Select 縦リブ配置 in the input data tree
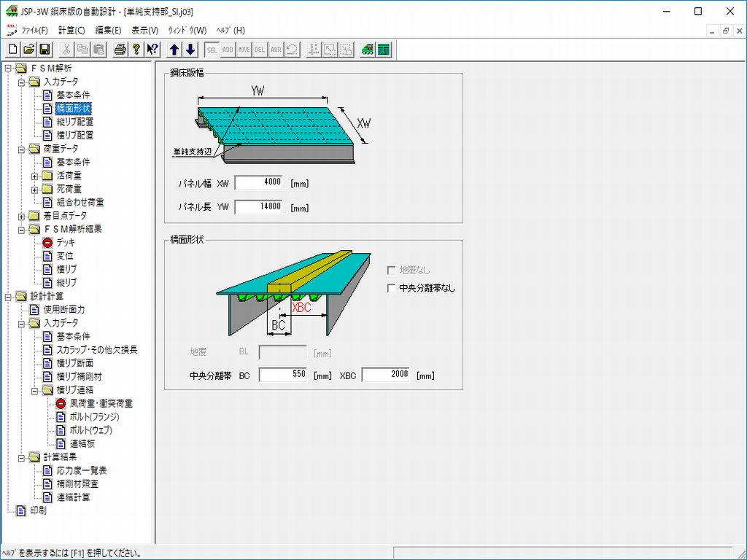Image resolution: width=747 pixels, height=560 pixels. pyautogui.click(x=74, y=122)
